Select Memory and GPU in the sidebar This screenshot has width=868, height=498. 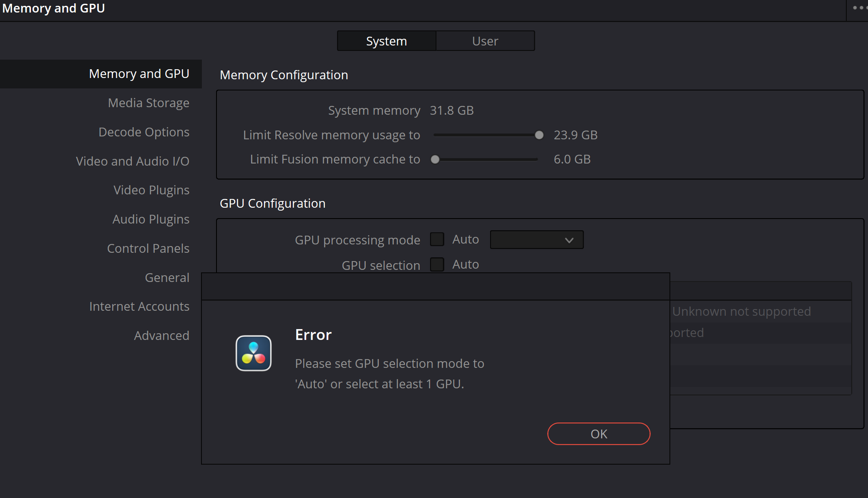click(101, 74)
